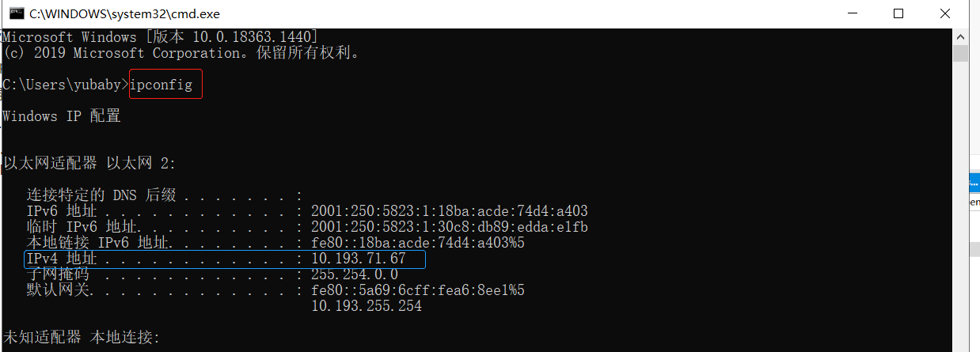980x352 pixels.
Task: Click the subnet mask 255.254.0.0
Action: 354,274
